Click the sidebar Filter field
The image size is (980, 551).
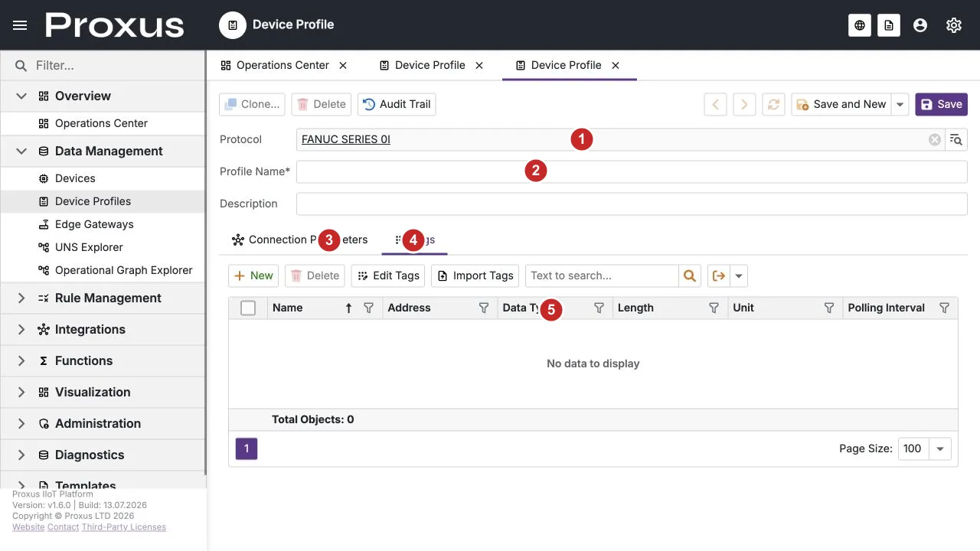click(x=103, y=66)
